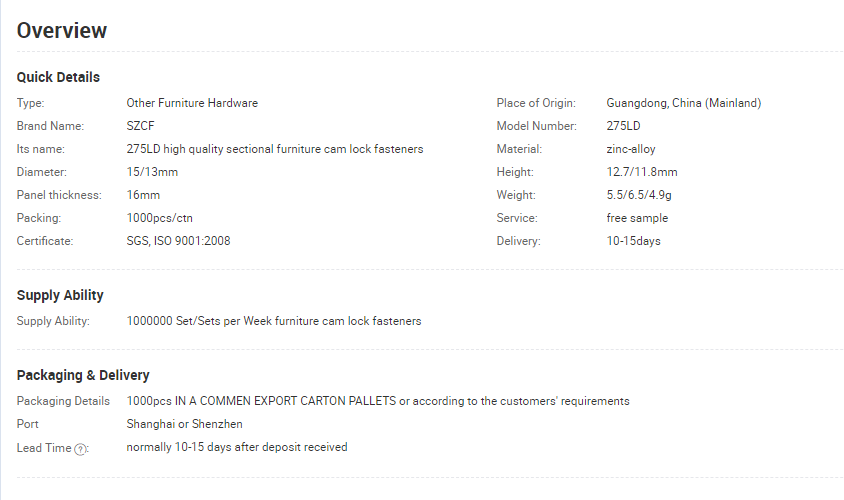Click the packaging details description text
Screen dimensions: 844x500
click(378, 401)
